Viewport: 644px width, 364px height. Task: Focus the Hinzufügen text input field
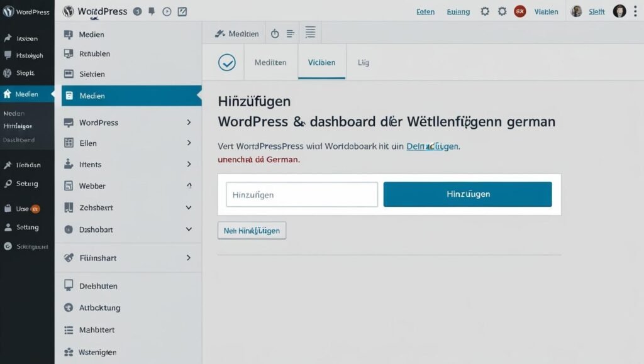(x=302, y=194)
